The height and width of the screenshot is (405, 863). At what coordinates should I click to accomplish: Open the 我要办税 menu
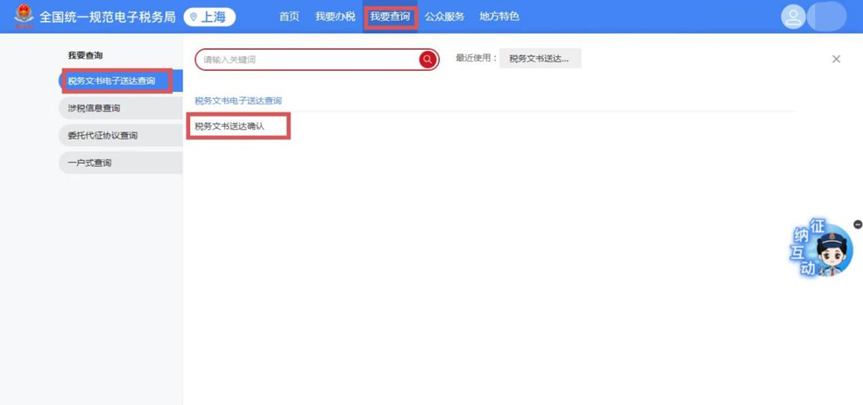coord(335,17)
